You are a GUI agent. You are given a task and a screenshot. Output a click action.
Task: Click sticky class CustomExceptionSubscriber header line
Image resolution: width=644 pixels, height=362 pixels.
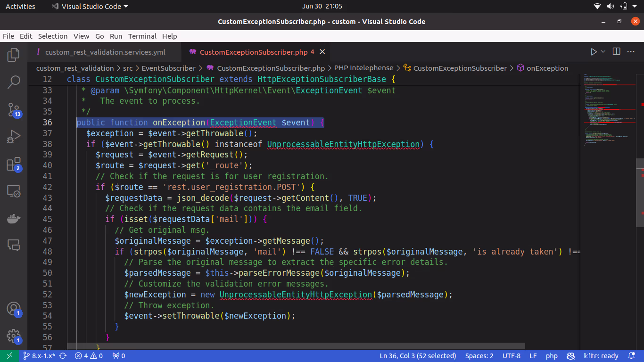click(x=304, y=79)
